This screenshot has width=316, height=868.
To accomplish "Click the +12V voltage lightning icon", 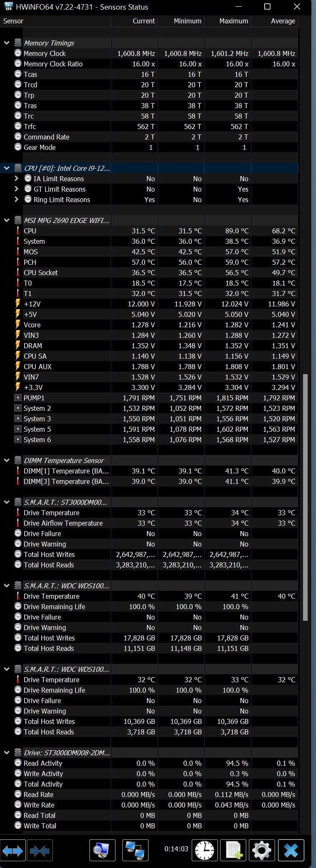I will click(x=18, y=304).
